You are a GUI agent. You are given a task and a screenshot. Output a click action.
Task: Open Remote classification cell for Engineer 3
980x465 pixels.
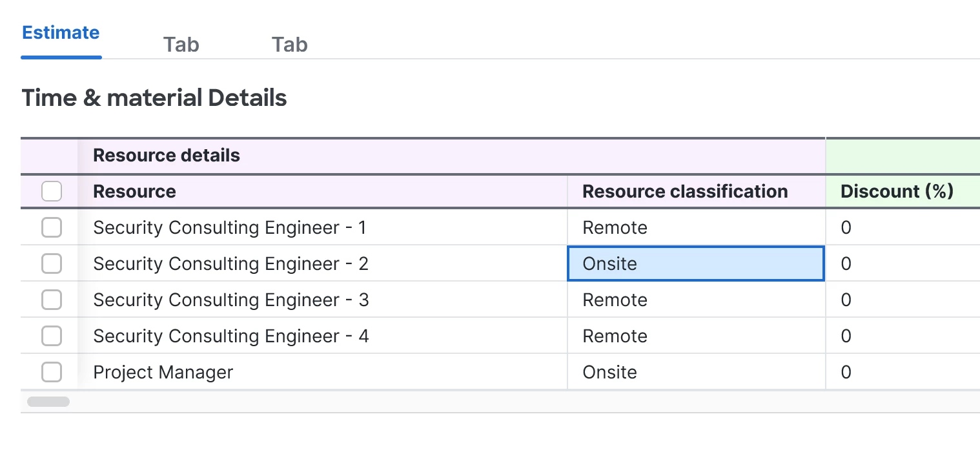(695, 300)
